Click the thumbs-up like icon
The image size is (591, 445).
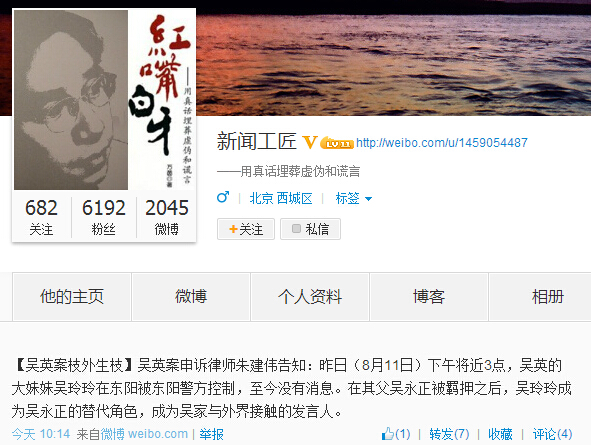387,434
